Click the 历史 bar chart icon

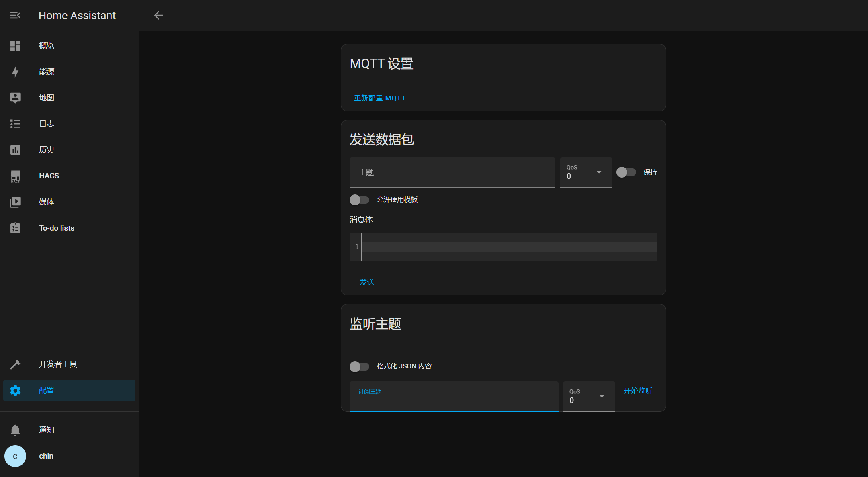(x=15, y=150)
